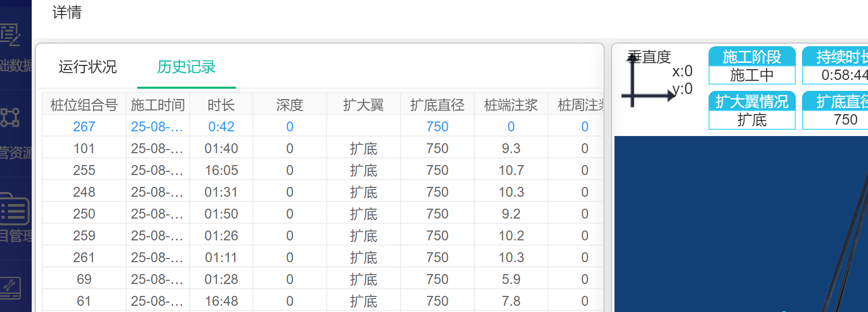This screenshot has width=868, height=312.
Task: Select the 历史记录 tab
Action: click(x=186, y=67)
